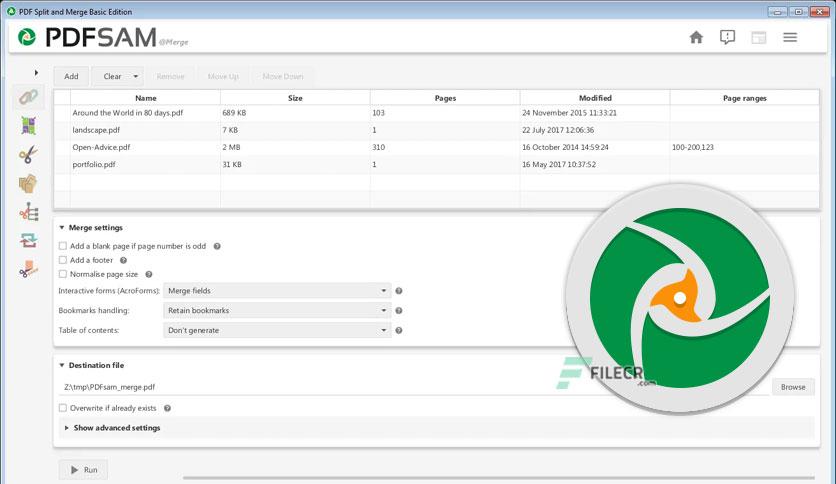Minimize the PDFsam window
Image resolution: width=836 pixels, height=484 pixels.
pyautogui.click(x=777, y=11)
